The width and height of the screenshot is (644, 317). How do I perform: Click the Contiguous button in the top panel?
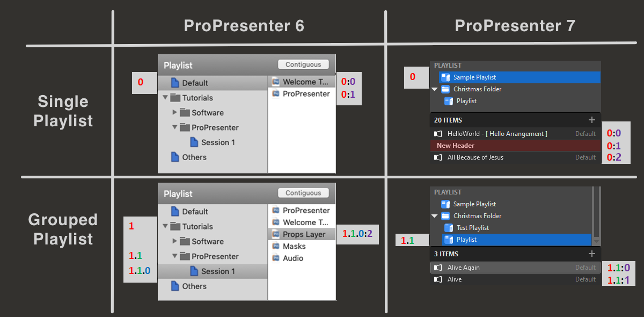[303, 64]
